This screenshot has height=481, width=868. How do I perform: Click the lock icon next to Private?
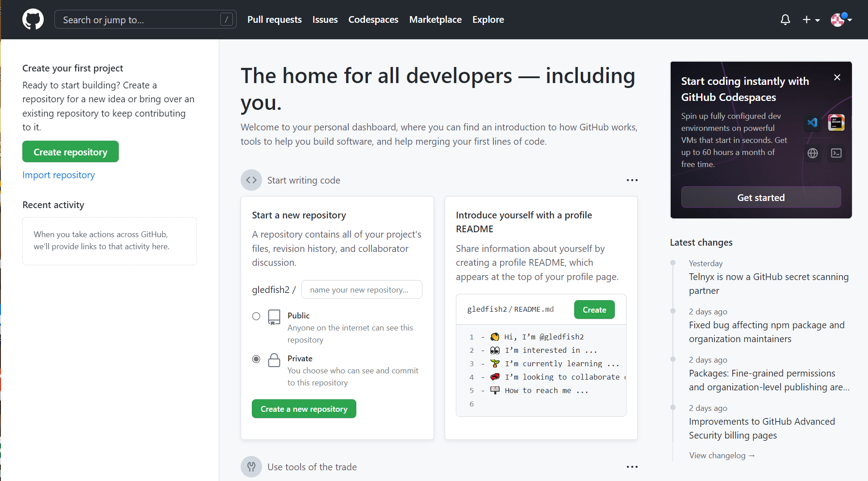click(x=274, y=360)
